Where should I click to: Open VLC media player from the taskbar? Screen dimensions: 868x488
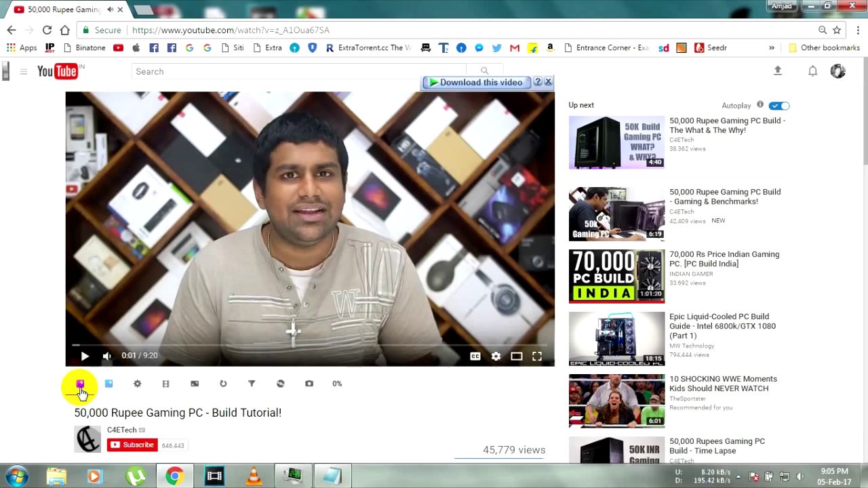click(254, 476)
